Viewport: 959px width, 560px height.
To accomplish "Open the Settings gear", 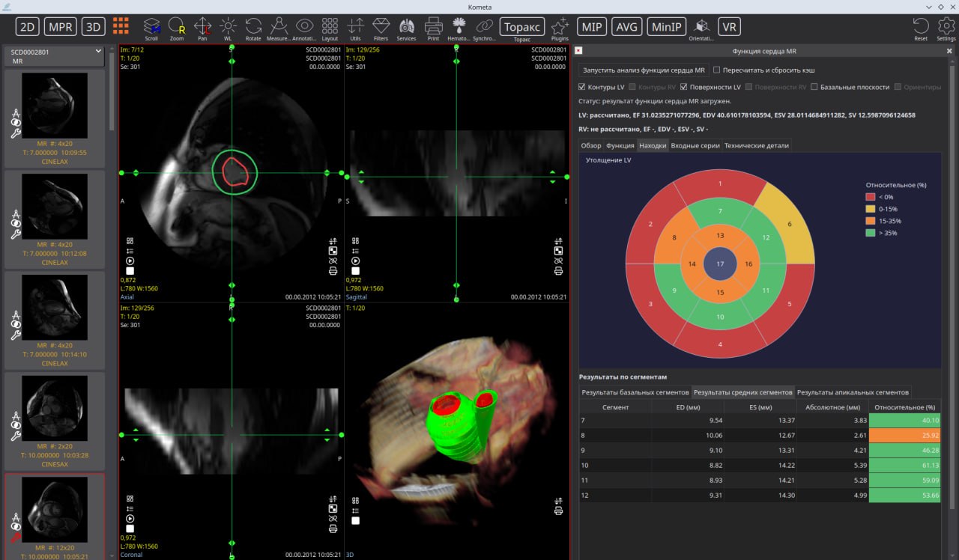I will point(946,28).
